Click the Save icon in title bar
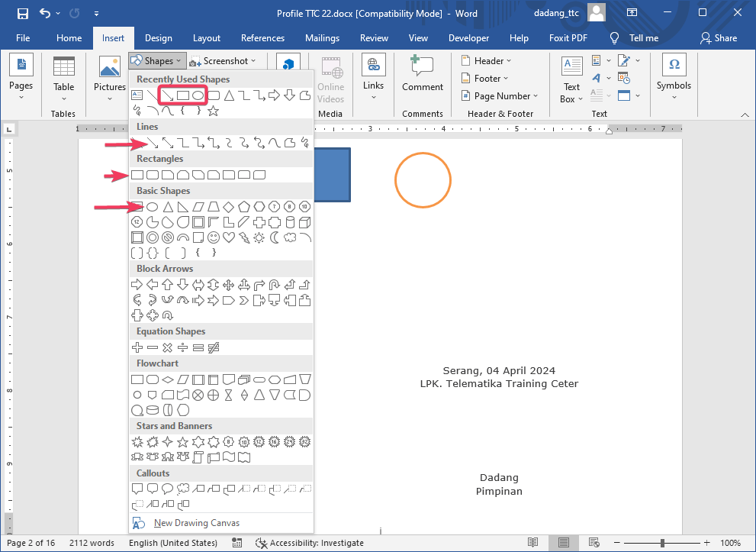756x552 pixels. (22, 14)
